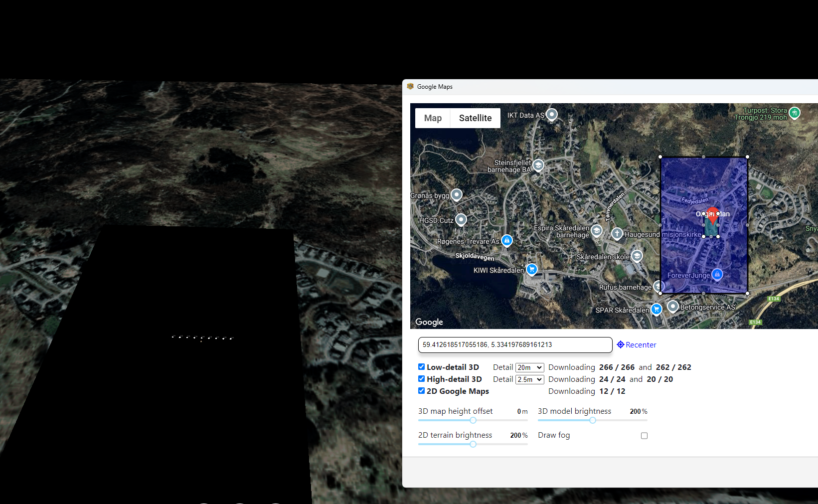Click the 24 / 24 download count
The height and width of the screenshot is (504, 818).
tap(612, 379)
